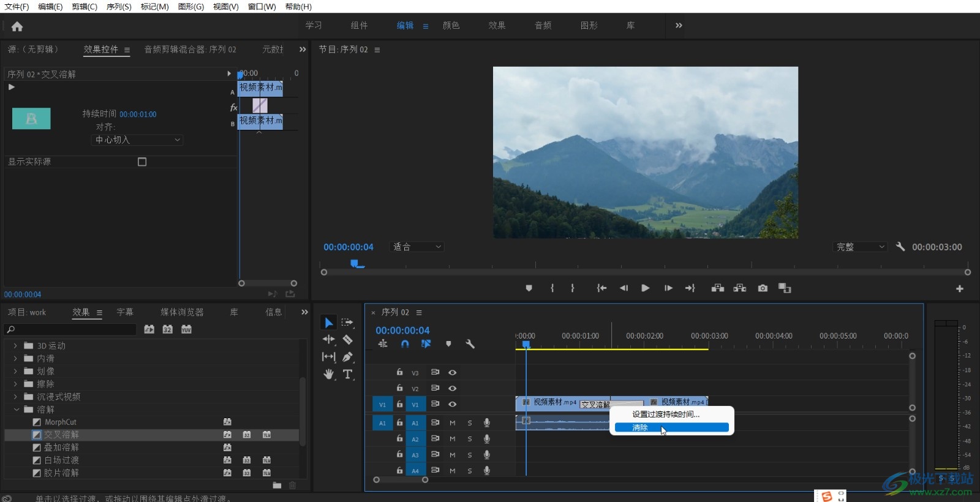Select the Ripple Edit tool
The width and height of the screenshot is (980, 502).
click(x=329, y=339)
